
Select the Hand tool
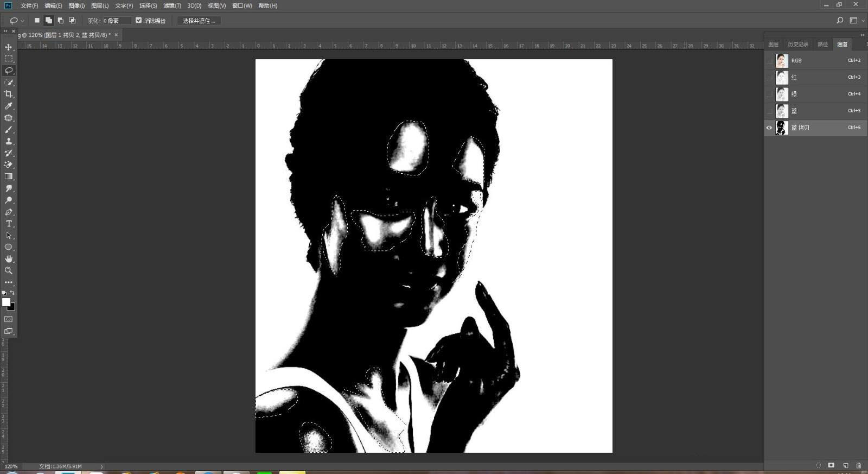click(x=9, y=259)
